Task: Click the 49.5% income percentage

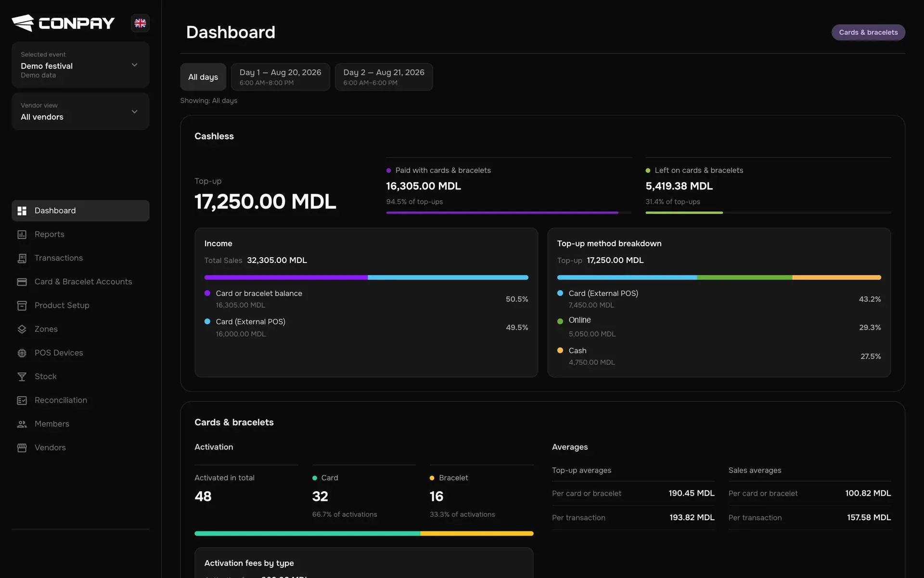Action: [x=517, y=328]
